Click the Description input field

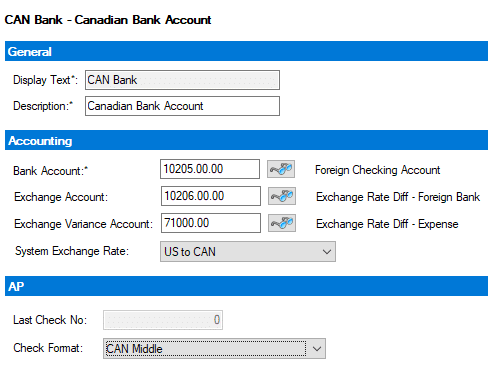point(182,106)
